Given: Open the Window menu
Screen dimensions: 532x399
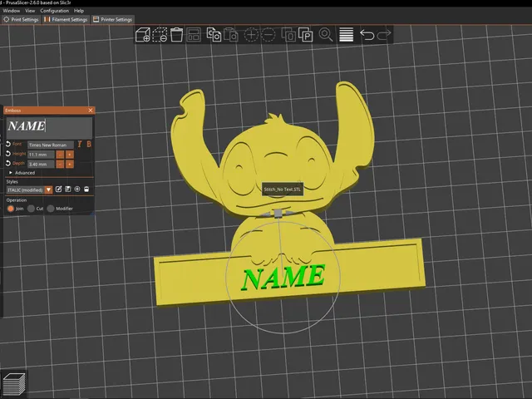Looking at the screenshot, I should pos(11,11).
